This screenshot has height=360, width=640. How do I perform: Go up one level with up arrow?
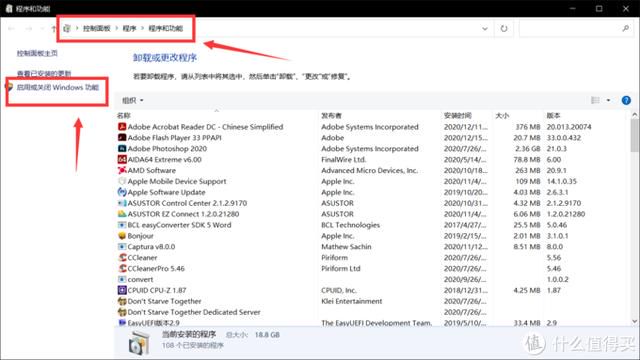point(53,29)
